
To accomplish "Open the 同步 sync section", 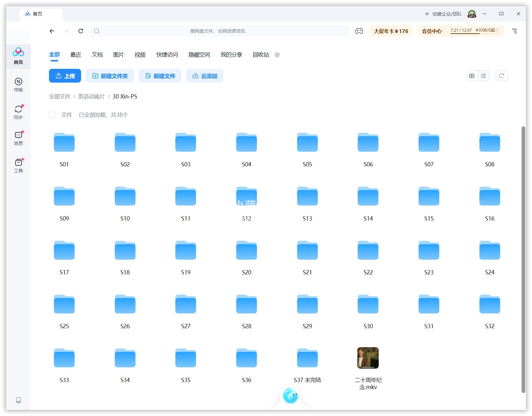I will click(x=18, y=112).
